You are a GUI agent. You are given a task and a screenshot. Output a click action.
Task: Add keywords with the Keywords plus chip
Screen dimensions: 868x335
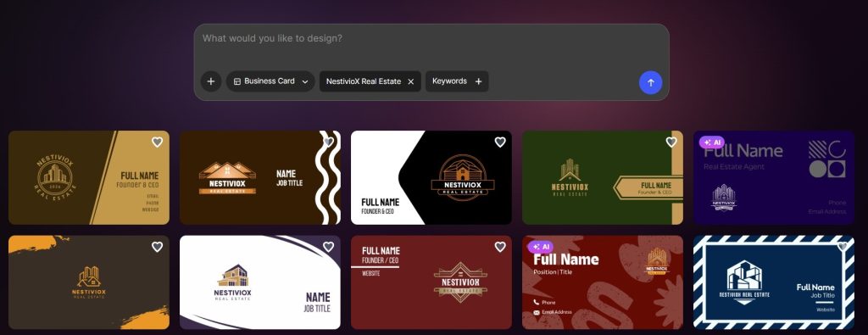click(457, 81)
